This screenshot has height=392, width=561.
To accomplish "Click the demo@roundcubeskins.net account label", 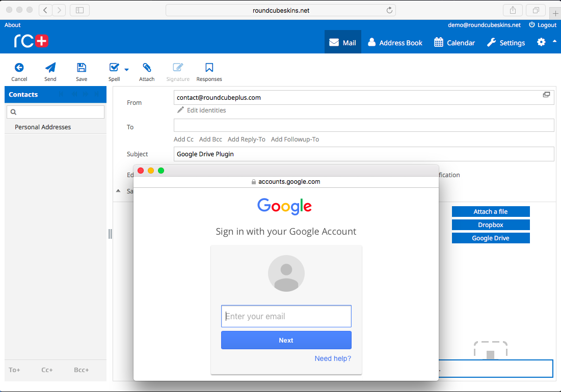I will point(485,25).
